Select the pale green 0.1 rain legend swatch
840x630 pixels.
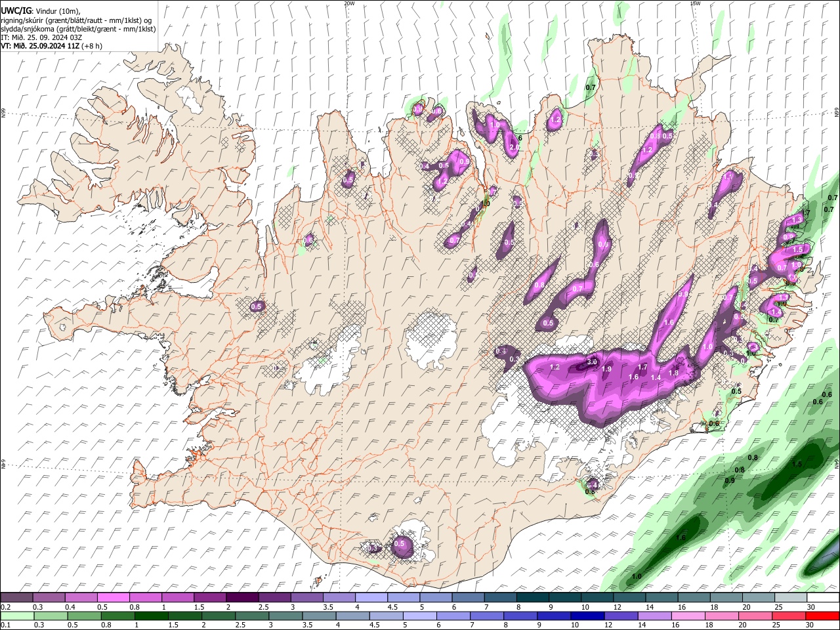(17, 616)
